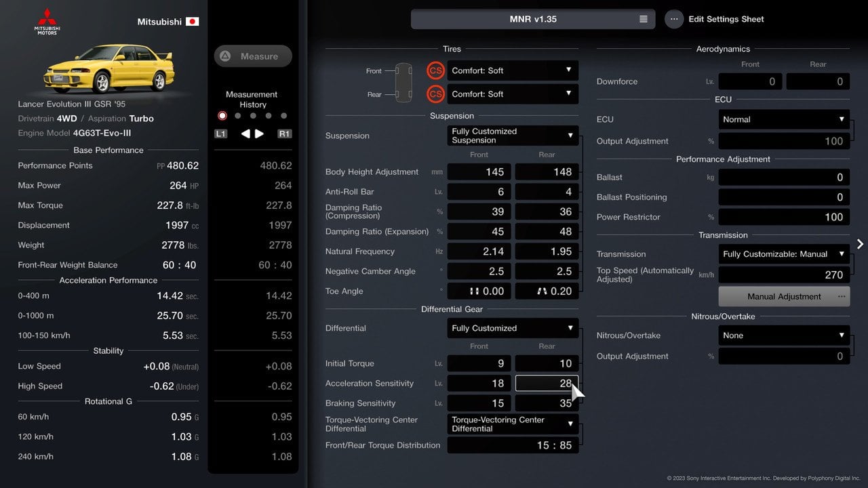The width and height of the screenshot is (868, 488).
Task: Edit rear Acceleration Sensitivity 28
Action: 547,384
